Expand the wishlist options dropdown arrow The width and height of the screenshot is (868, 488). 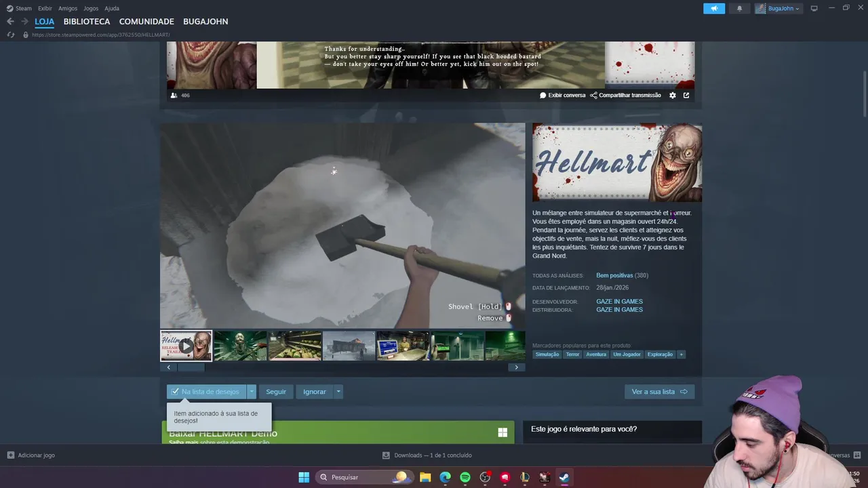[252, 392]
